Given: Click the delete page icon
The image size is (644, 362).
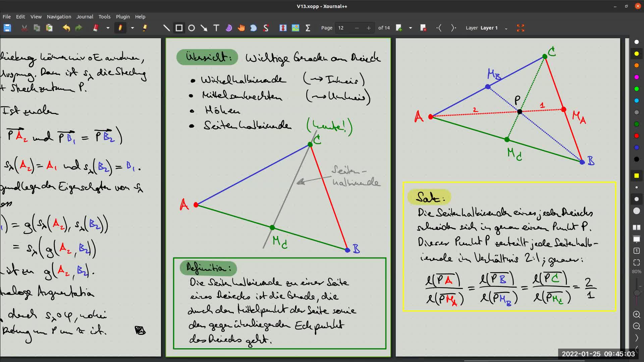Looking at the screenshot, I should click(x=423, y=28).
